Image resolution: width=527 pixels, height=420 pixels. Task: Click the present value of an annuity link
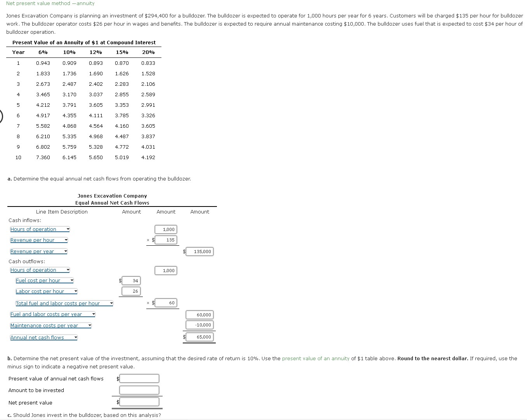point(316,358)
